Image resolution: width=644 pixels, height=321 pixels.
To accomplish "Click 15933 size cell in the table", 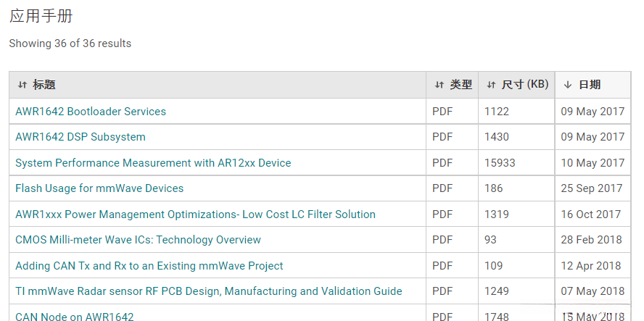I will coord(500,163).
